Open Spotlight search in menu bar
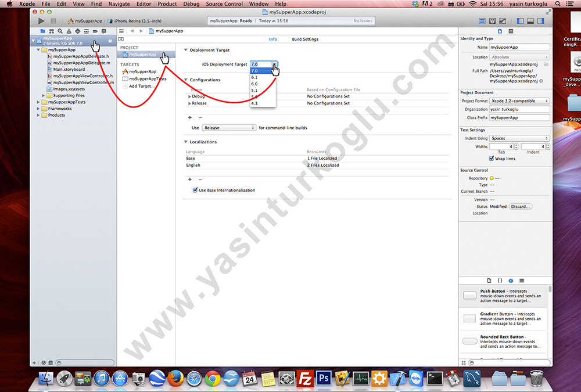The image size is (581, 392). click(x=558, y=3)
